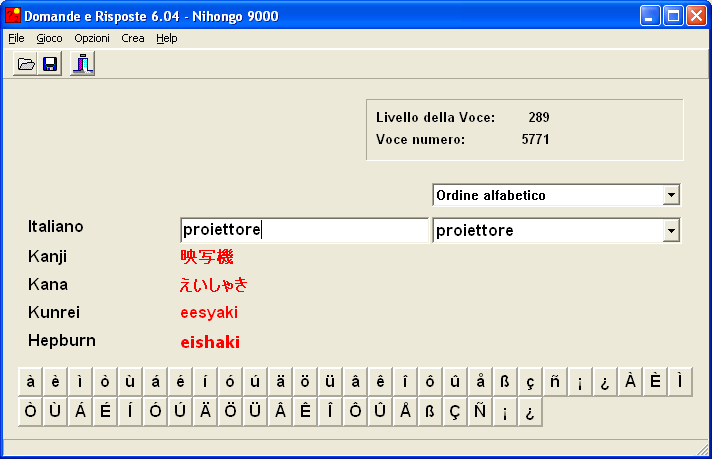Insert the lowercase å character
The width and height of the screenshot is (712, 459).
click(x=480, y=382)
